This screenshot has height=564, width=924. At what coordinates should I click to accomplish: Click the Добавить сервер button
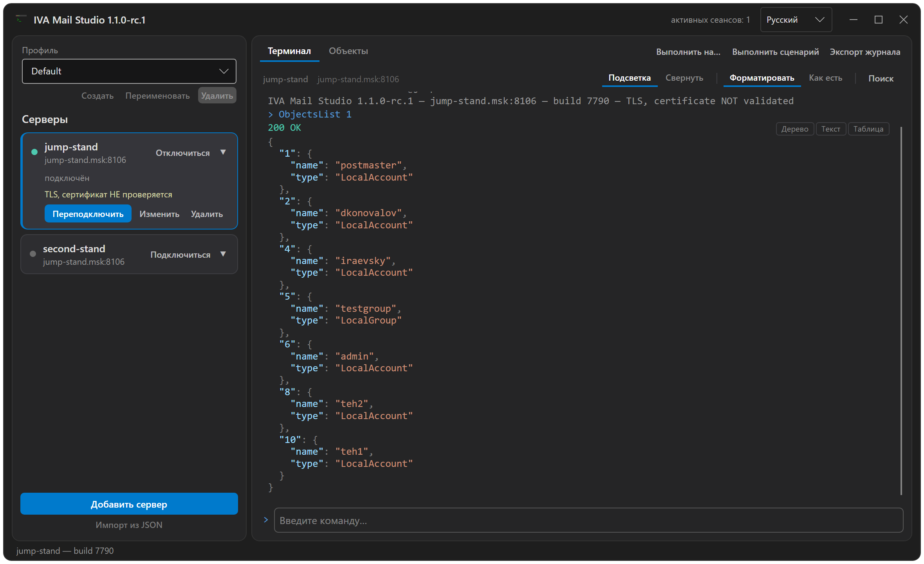[x=129, y=504]
